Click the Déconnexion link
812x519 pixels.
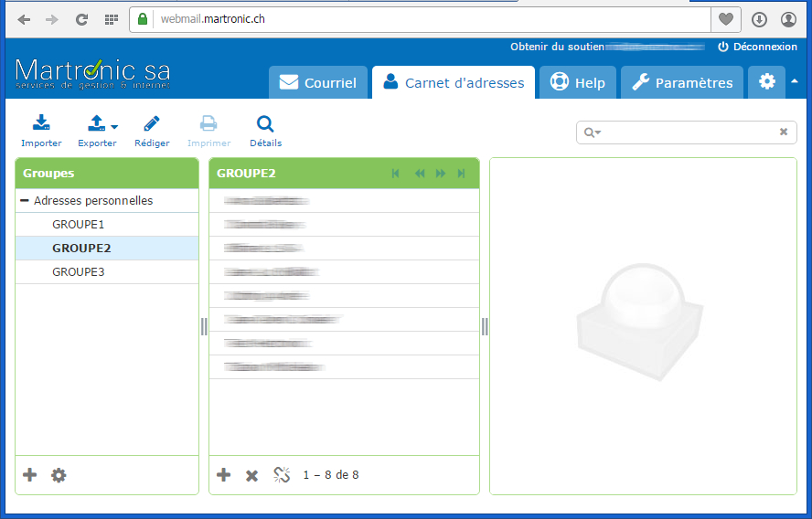(757, 47)
